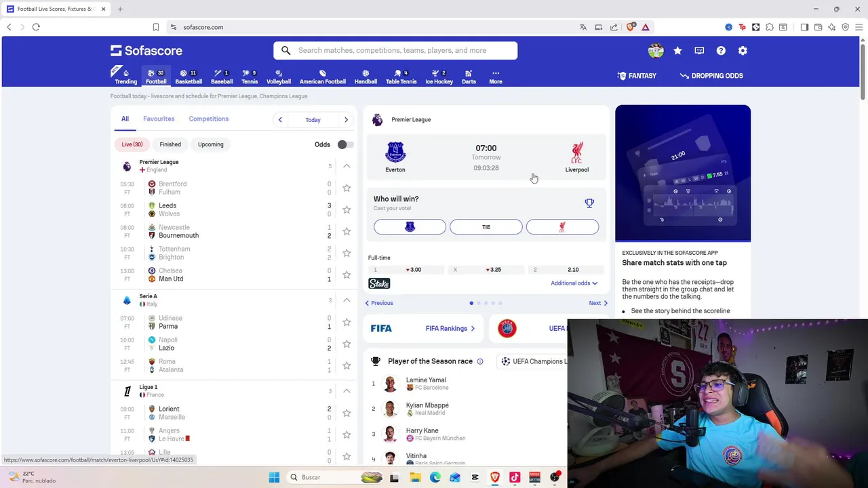The width and height of the screenshot is (868, 488).
Task: Filter by Live (30) matches
Action: coord(132,144)
